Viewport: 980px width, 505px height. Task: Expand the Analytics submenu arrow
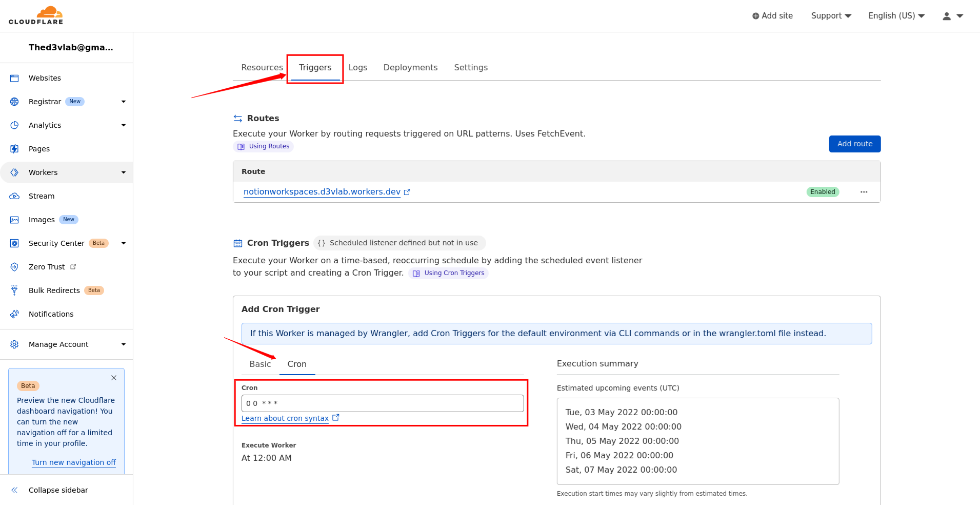tap(124, 125)
